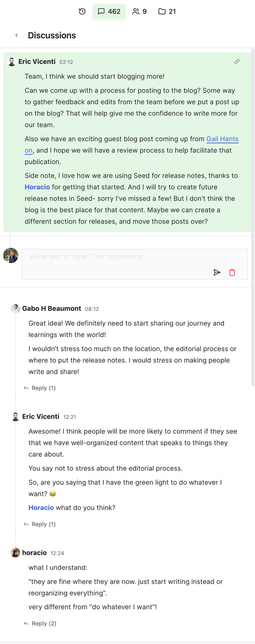Copy link icon on Eric Vicenti's post
The height and width of the screenshot is (644, 255).
(x=237, y=62)
